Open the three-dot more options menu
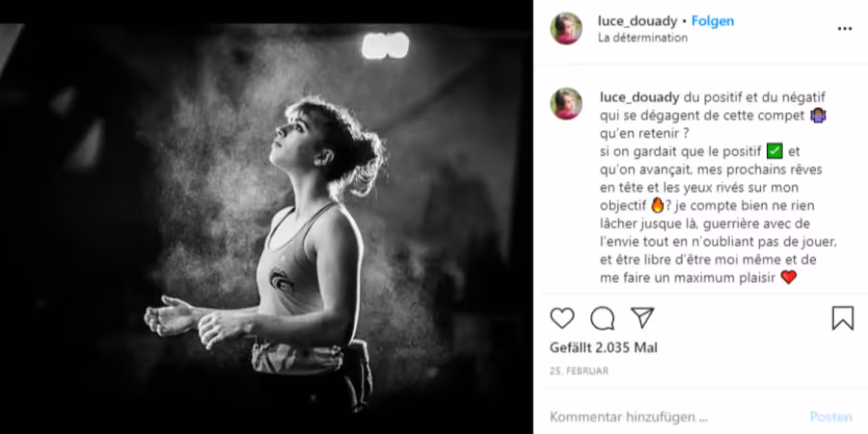The height and width of the screenshot is (434, 868). pyautogui.click(x=844, y=29)
